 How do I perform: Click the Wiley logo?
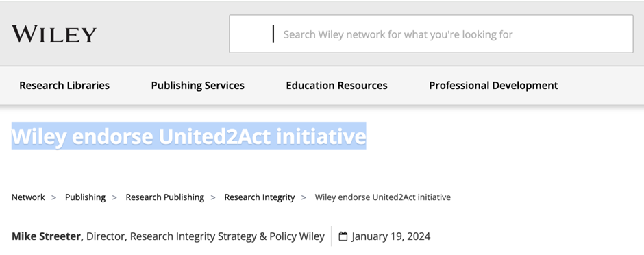(x=54, y=34)
